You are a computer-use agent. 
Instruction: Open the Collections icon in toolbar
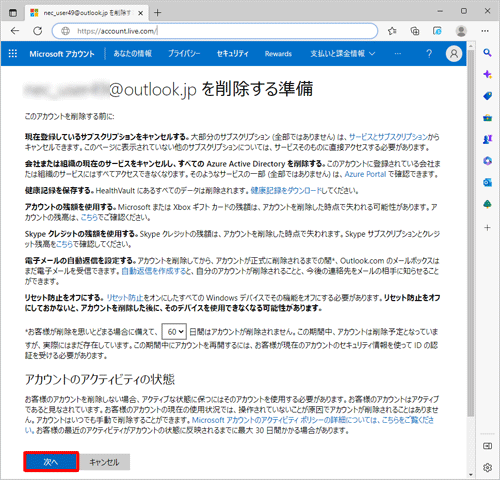(x=415, y=31)
